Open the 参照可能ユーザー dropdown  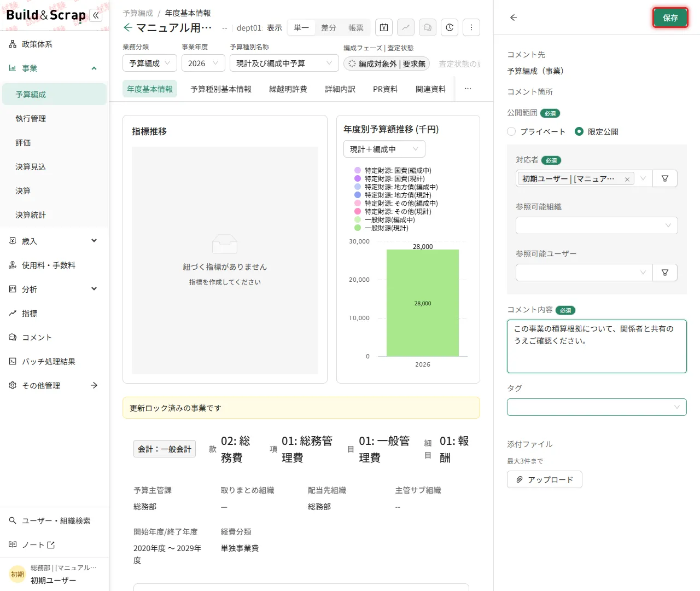tap(584, 273)
